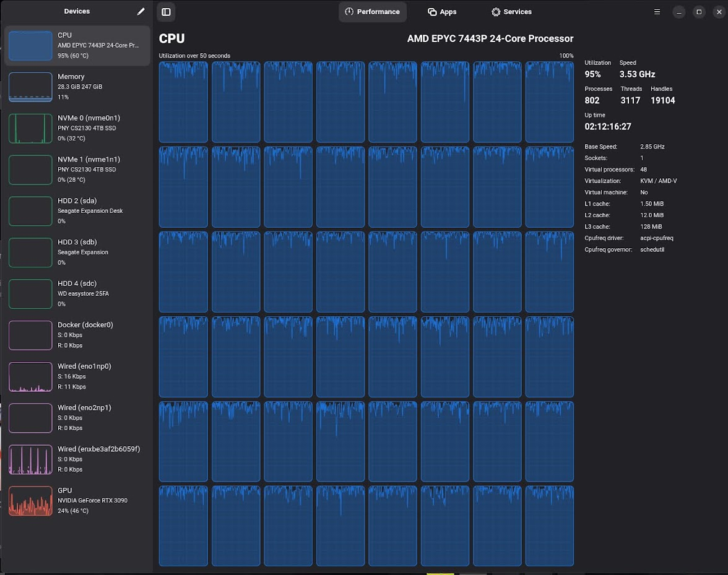Screen dimensions: 728x575
Task: Switch to the Apps tab
Action: pos(442,12)
